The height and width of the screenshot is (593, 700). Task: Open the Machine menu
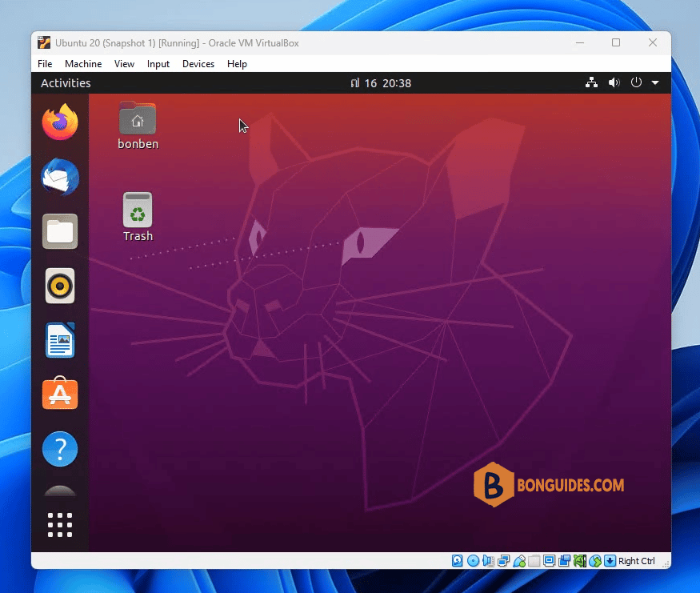83,64
